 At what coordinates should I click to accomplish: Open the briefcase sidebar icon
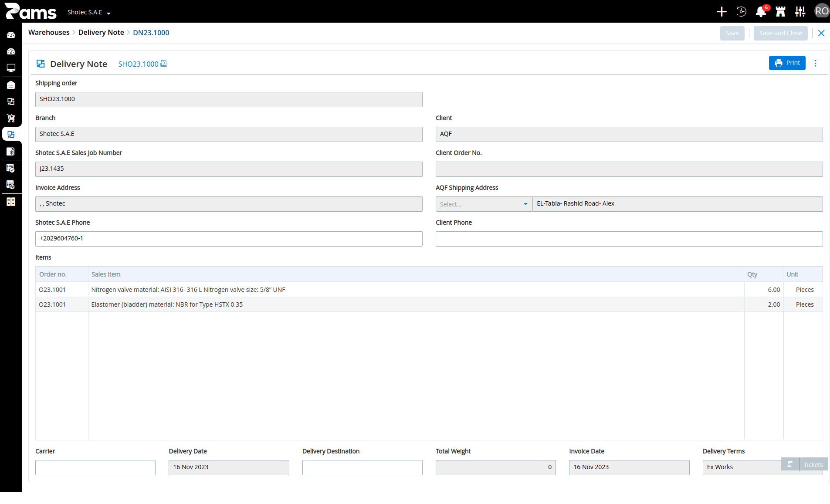11,85
